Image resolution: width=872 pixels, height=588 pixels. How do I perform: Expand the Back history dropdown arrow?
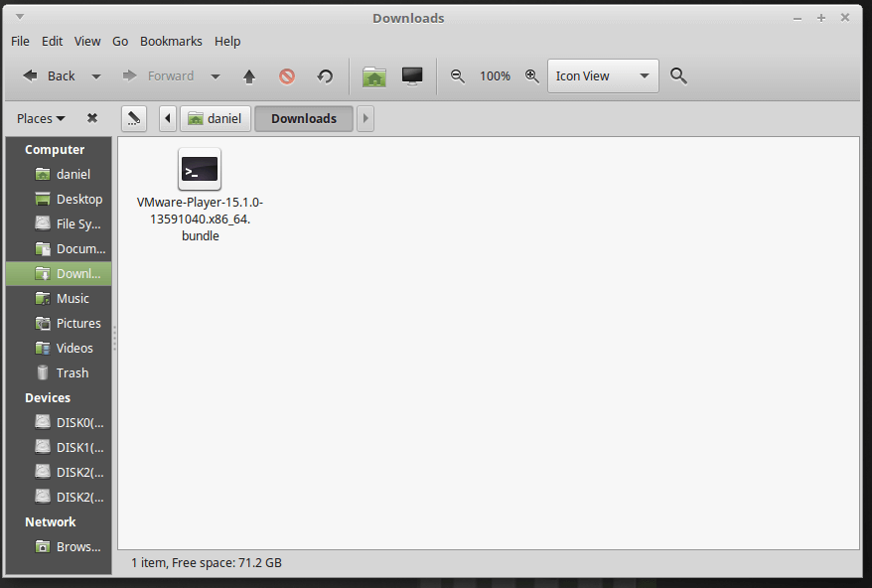pos(96,76)
